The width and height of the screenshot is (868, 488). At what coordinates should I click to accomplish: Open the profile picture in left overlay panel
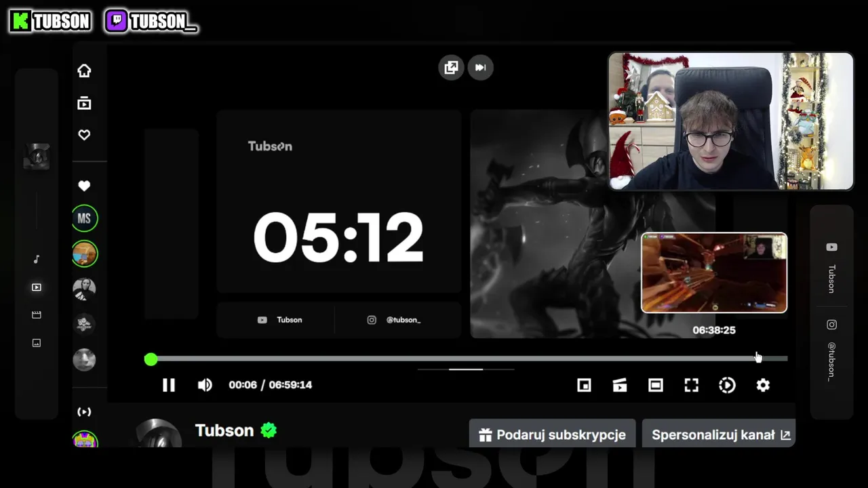click(x=37, y=157)
